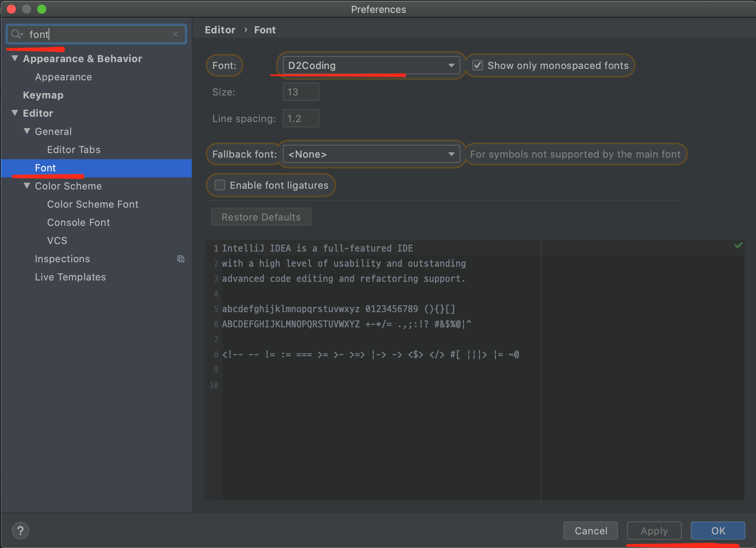The height and width of the screenshot is (548, 756).
Task: Select Color Scheme Font item
Action: (93, 204)
